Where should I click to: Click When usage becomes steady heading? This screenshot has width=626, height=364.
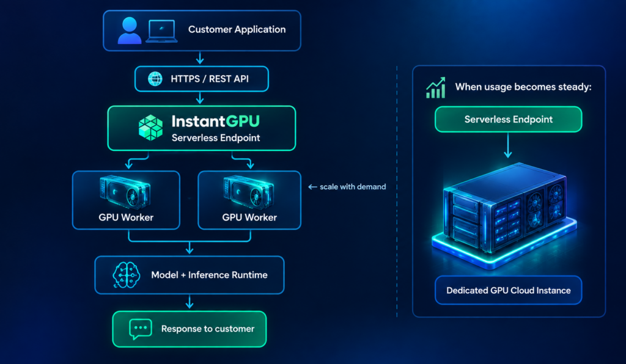523,87
